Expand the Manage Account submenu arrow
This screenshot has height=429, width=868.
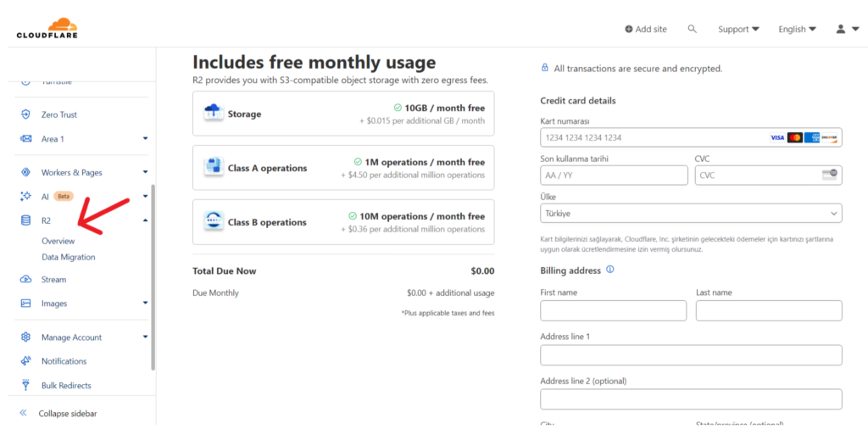coord(145,337)
